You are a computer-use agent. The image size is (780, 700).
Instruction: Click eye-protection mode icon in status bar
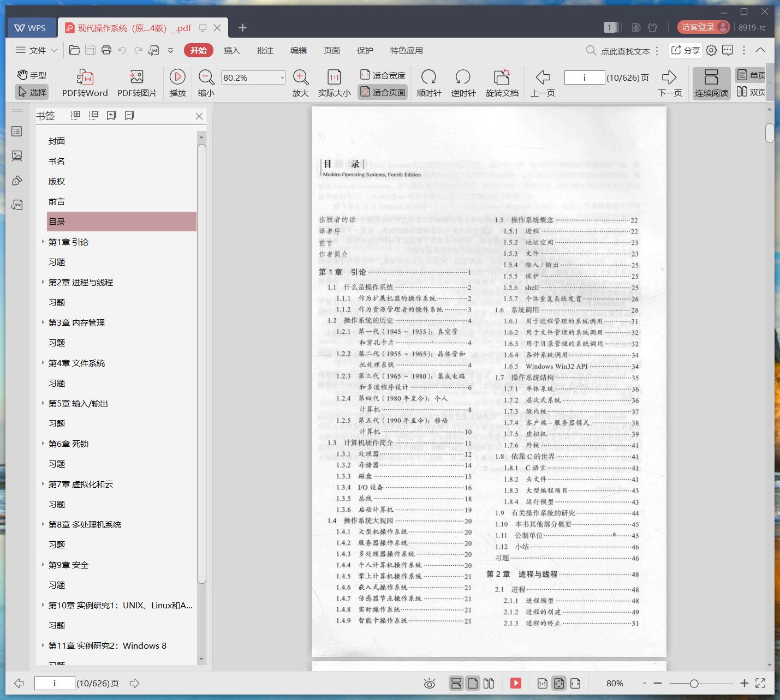point(430,683)
